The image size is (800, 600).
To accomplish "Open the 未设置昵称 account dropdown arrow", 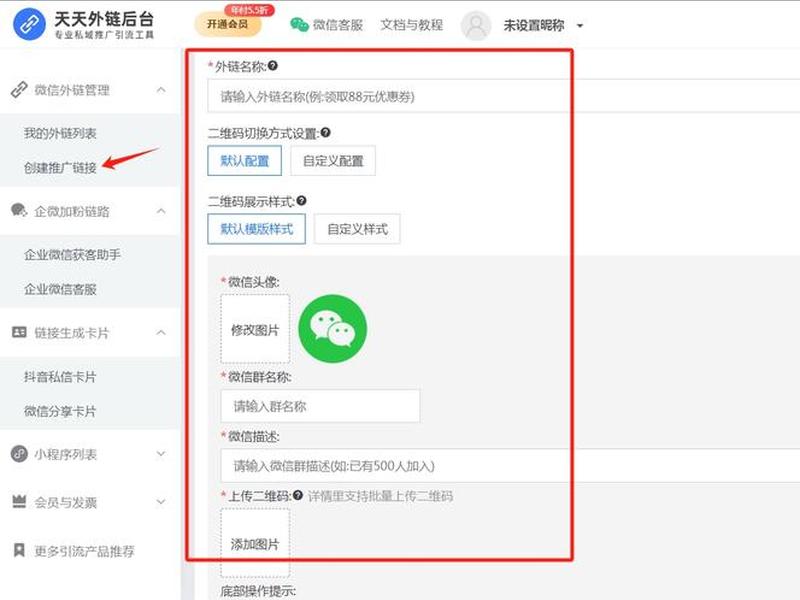I will tap(580, 26).
